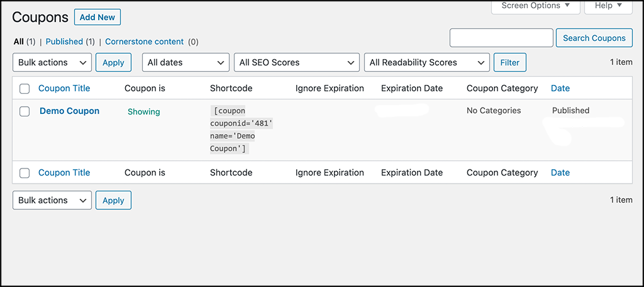644x287 pixels.
Task: Check the Demo Coupon row checkbox
Action: click(x=25, y=111)
